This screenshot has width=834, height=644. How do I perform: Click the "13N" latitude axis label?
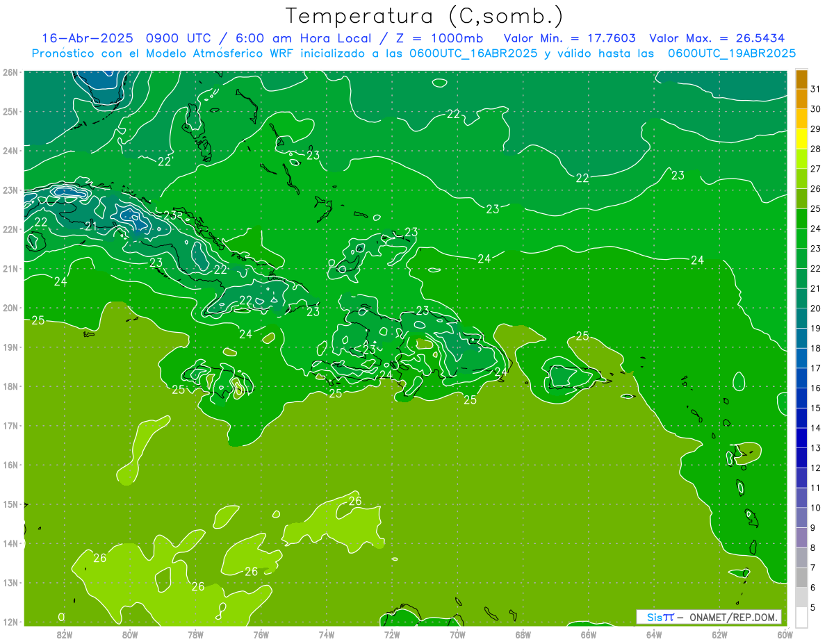10,583
